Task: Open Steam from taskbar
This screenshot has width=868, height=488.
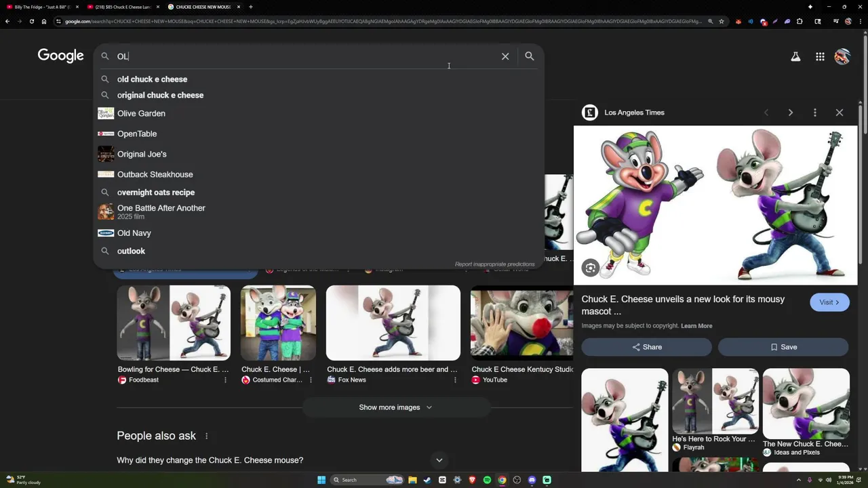Action: point(427,480)
